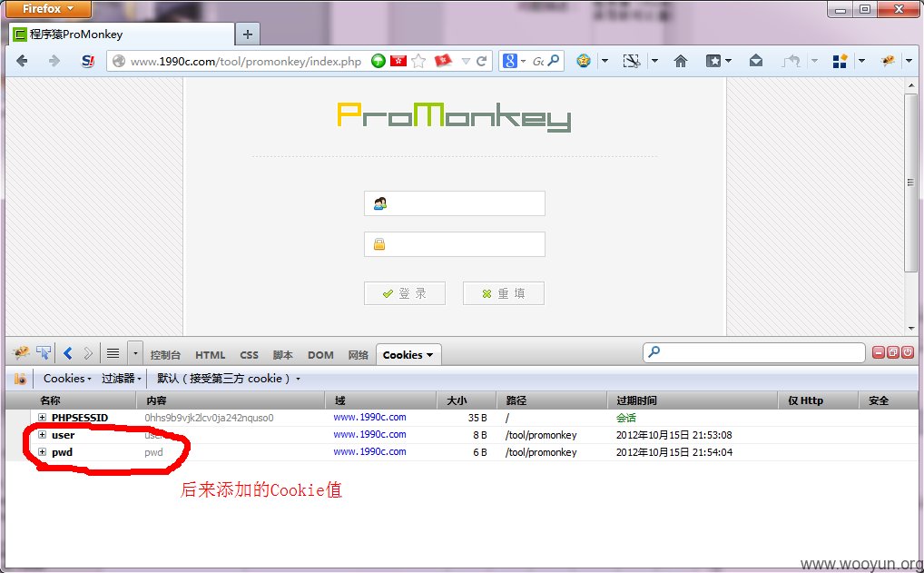Click the username input field
The image size is (924, 573).
pyautogui.click(x=455, y=203)
